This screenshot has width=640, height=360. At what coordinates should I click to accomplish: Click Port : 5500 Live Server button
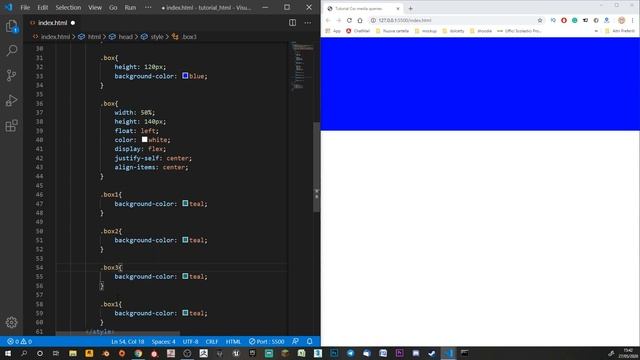[267, 342]
